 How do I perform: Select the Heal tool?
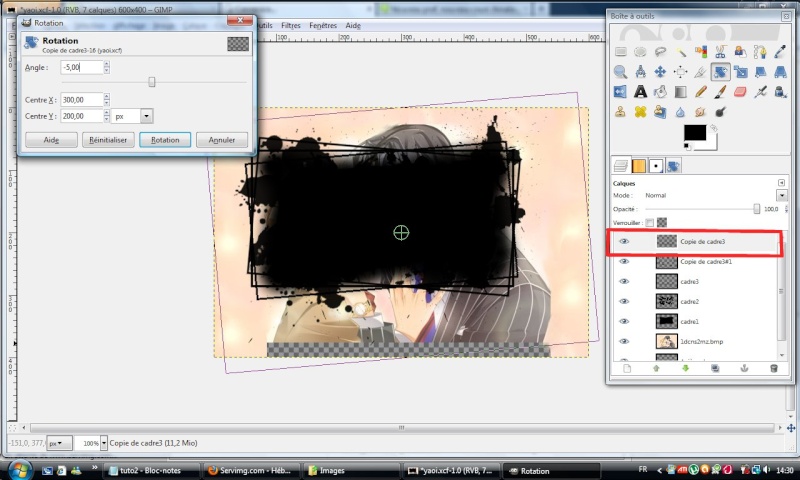coord(640,112)
